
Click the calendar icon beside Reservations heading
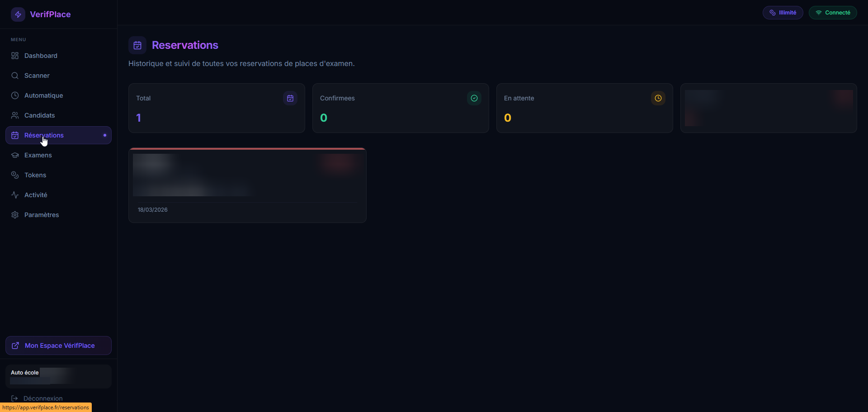pos(137,45)
